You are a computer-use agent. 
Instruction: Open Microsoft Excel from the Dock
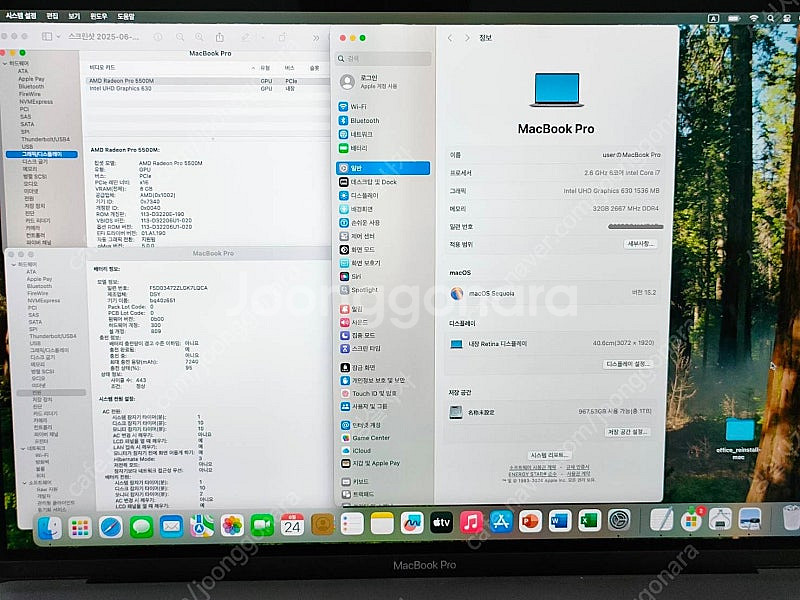point(590,521)
